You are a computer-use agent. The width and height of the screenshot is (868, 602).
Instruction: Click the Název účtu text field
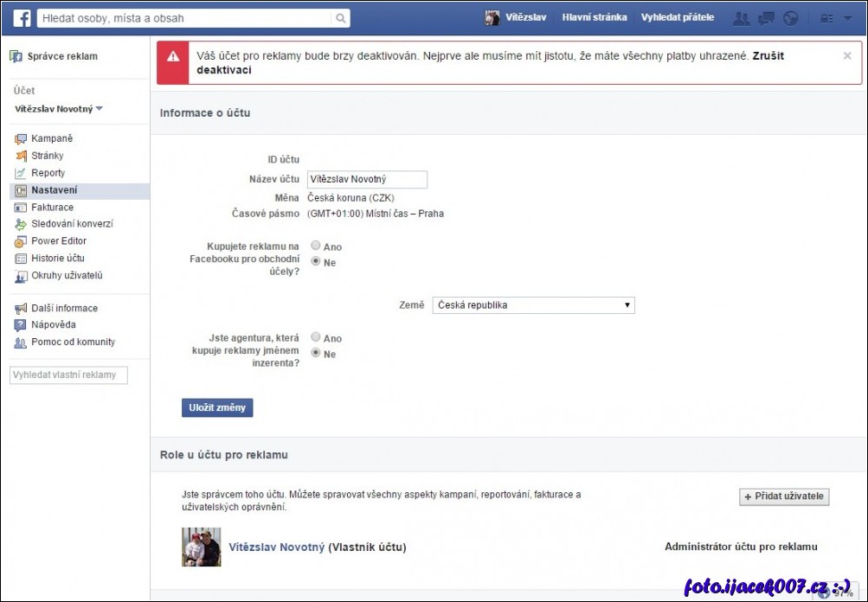367,179
